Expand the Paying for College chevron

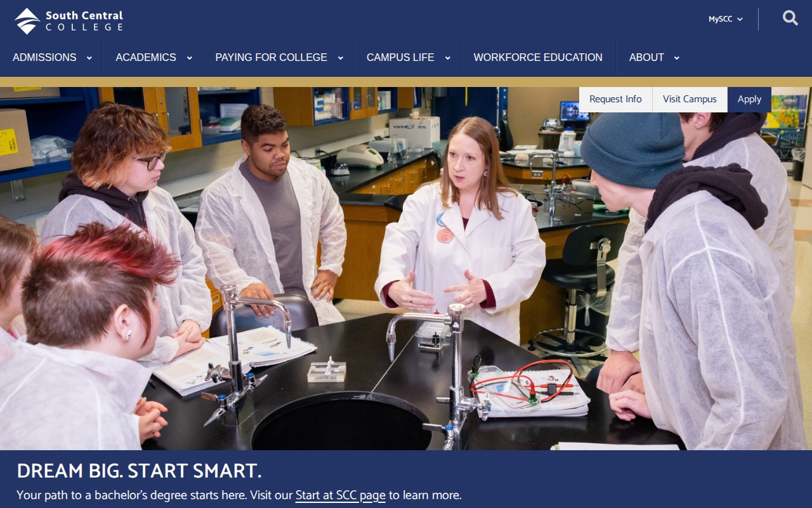click(340, 58)
